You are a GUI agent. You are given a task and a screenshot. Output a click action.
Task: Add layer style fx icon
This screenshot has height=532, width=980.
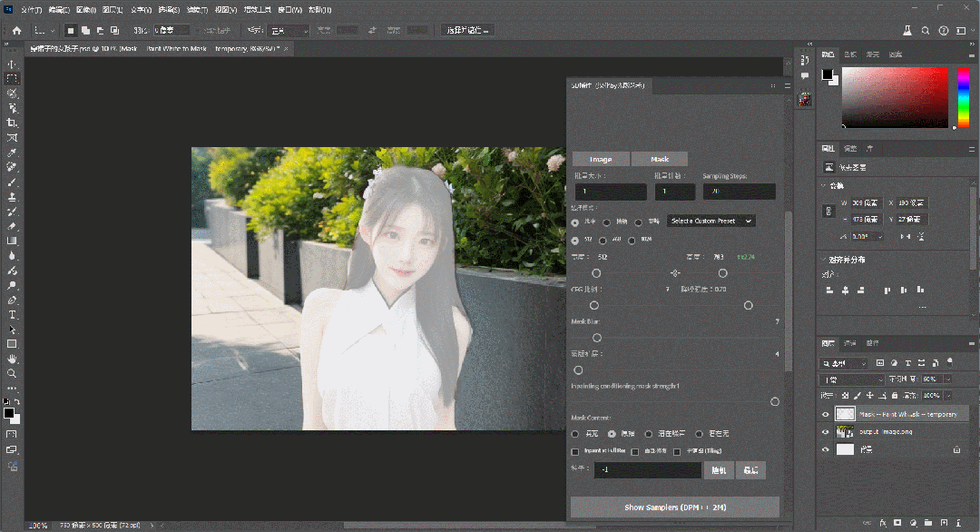(x=883, y=523)
